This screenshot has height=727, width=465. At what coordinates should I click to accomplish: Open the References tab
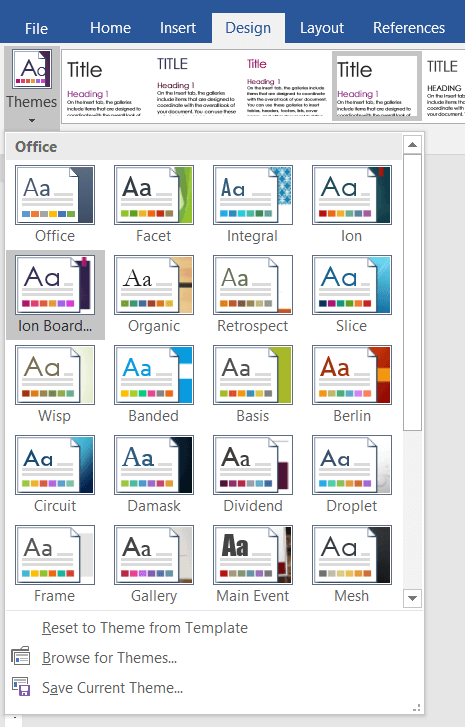pyautogui.click(x=409, y=28)
